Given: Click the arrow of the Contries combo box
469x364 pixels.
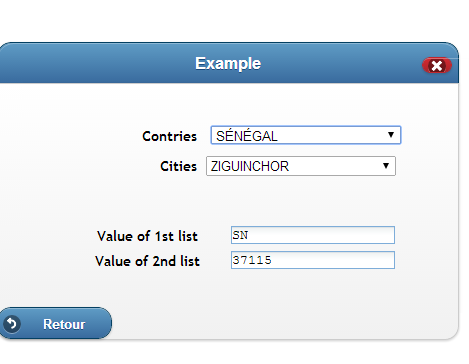Looking at the screenshot, I should coord(391,135).
